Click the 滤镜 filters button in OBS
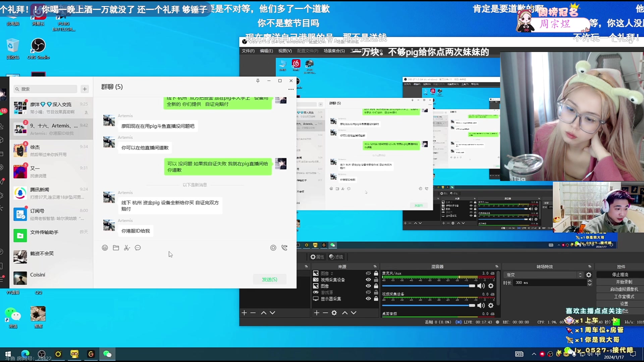The width and height of the screenshot is (644, 362). point(336,257)
